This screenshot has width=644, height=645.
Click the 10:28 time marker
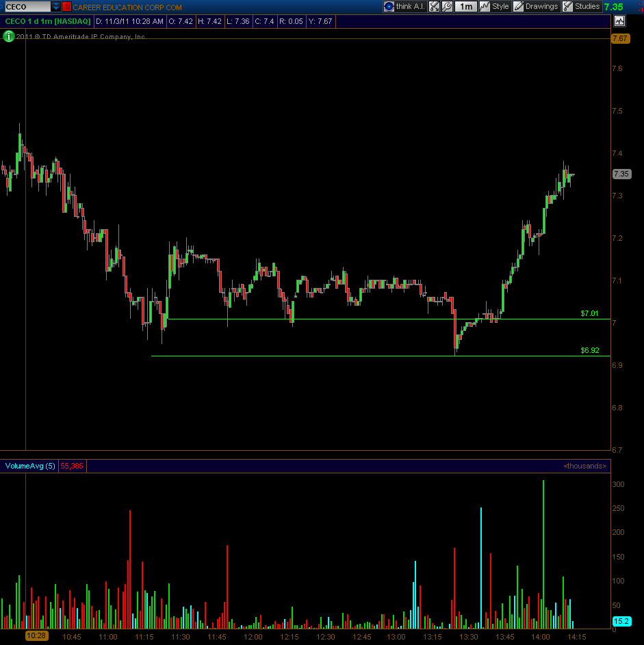(x=36, y=636)
